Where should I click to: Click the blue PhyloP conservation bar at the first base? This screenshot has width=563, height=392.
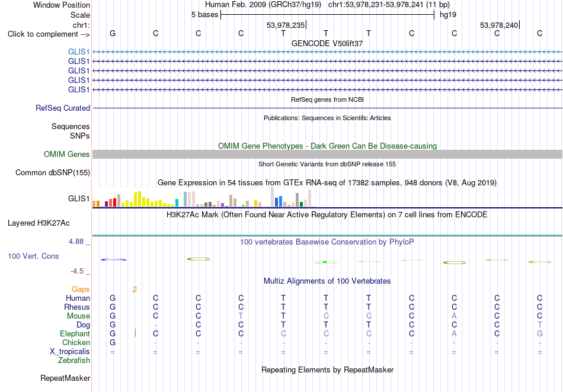pyautogui.click(x=113, y=259)
